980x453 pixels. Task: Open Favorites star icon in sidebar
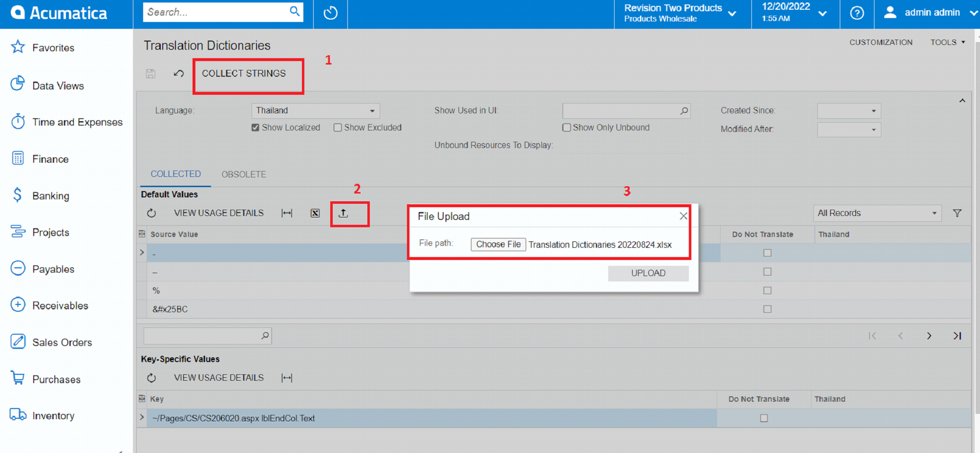pyautogui.click(x=18, y=47)
